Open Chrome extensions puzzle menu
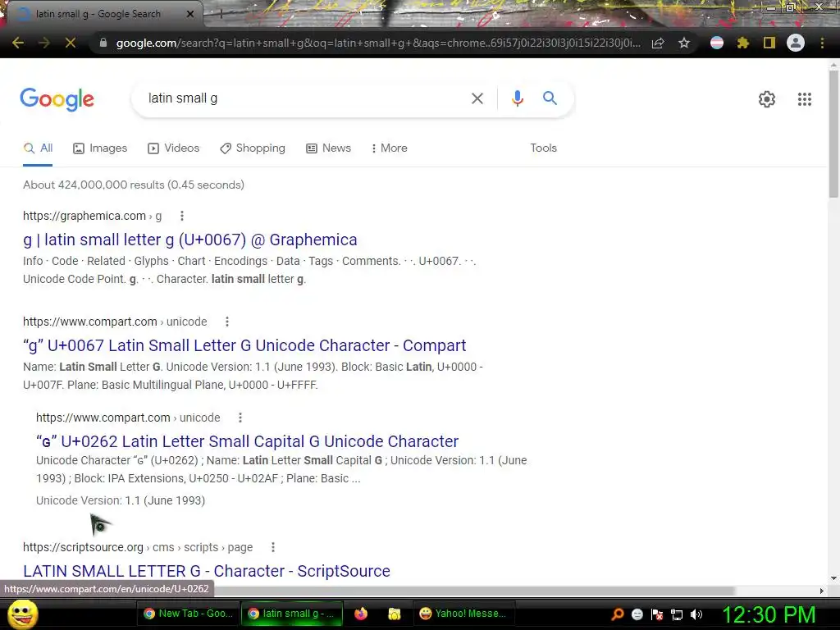840x630 pixels. [x=743, y=43]
